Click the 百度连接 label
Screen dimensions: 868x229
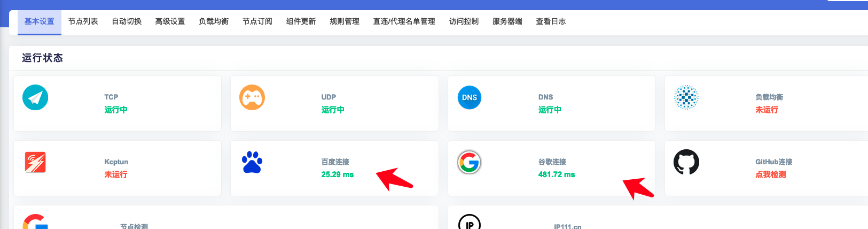point(335,162)
